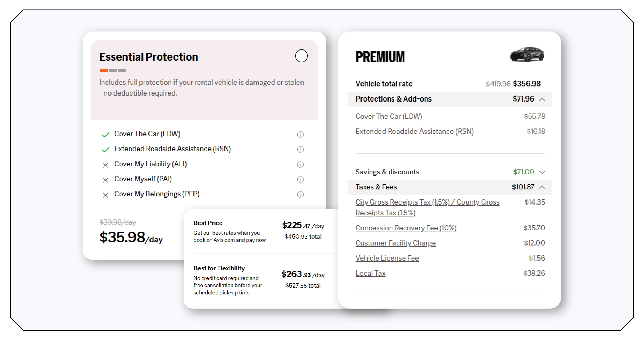Collapse the Taxes & Fees section
The image size is (644, 340).
click(542, 187)
